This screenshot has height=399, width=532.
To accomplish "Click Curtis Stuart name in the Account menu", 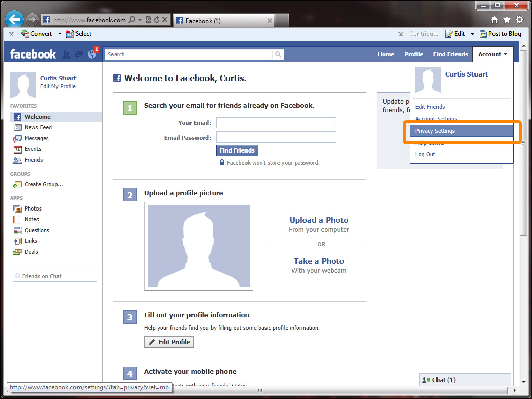I will tap(466, 74).
